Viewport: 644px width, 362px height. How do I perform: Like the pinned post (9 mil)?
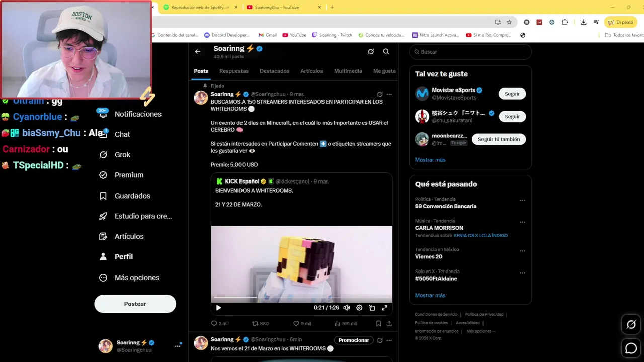(301, 324)
